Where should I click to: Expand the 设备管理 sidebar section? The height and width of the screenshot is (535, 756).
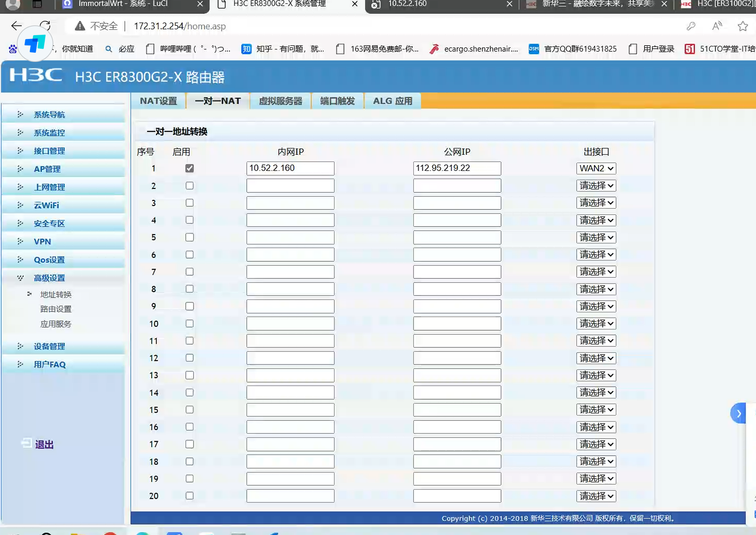(49, 346)
